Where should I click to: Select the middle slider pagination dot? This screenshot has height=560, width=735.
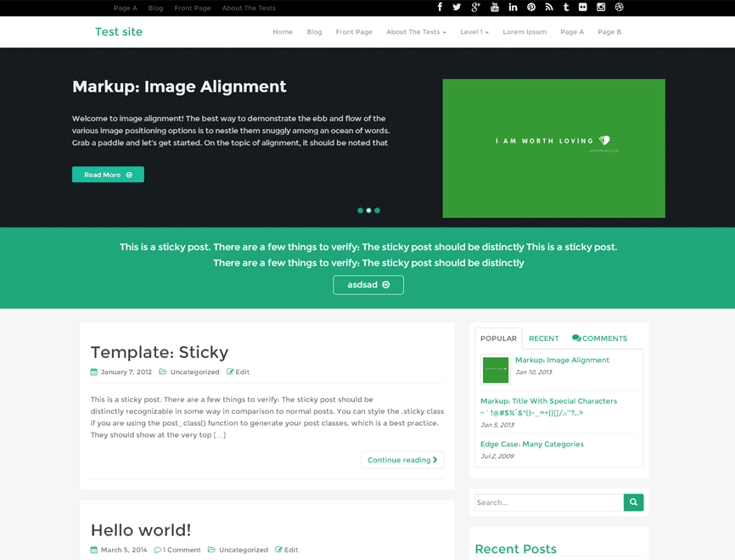(368, 210)
